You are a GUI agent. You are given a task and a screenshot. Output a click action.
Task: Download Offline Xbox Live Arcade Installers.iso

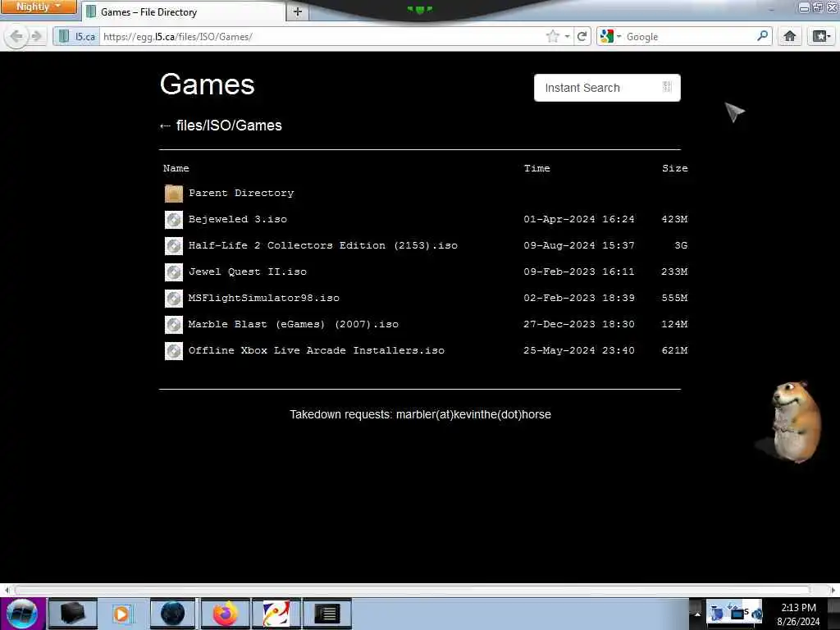317,350
